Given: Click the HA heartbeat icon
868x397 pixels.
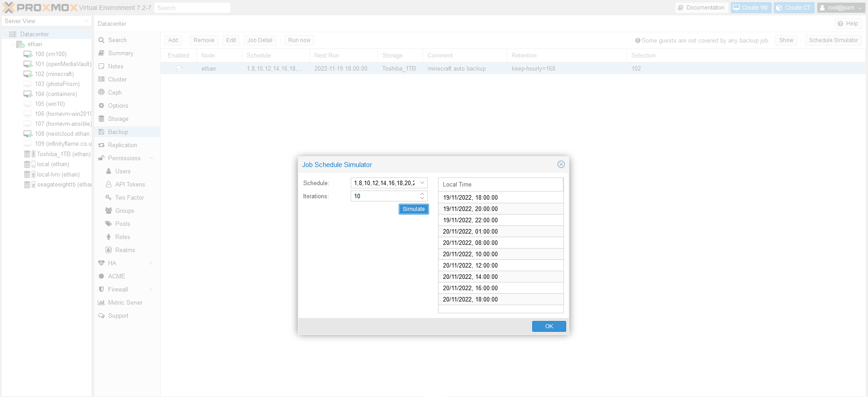Looking at the screenshot, I should [x=101, y=263].
